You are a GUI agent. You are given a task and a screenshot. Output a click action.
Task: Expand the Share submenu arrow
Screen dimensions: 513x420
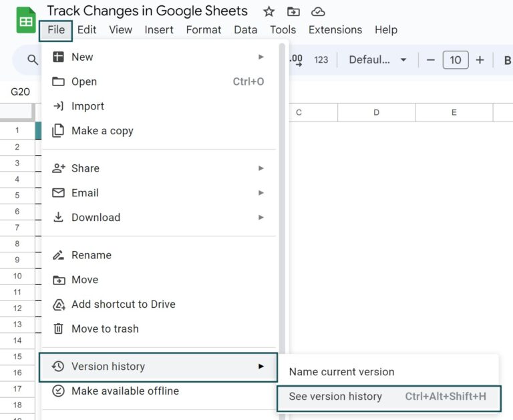pos(261,168)
